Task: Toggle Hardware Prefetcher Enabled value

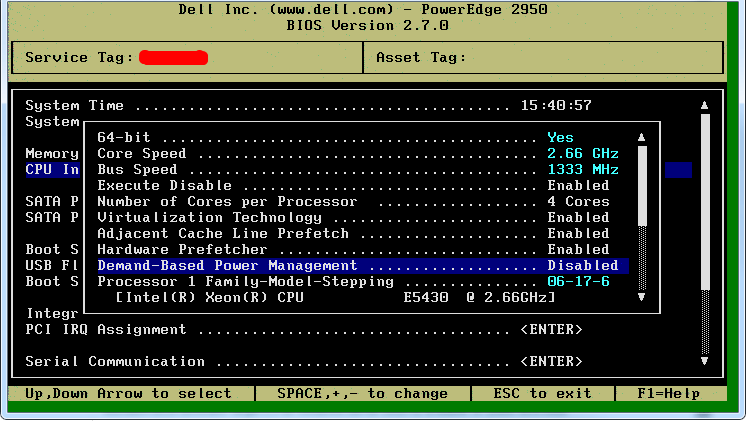Action: click(x=578, y=249)
